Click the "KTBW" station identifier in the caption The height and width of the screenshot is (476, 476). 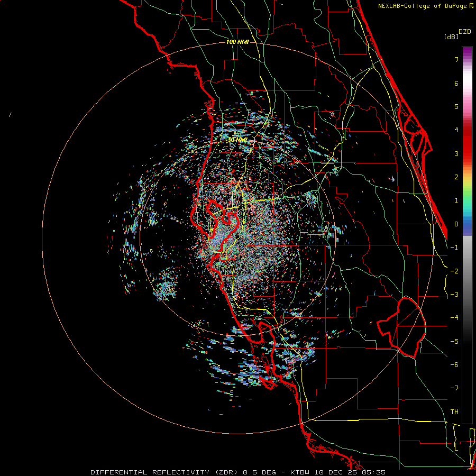300,472
